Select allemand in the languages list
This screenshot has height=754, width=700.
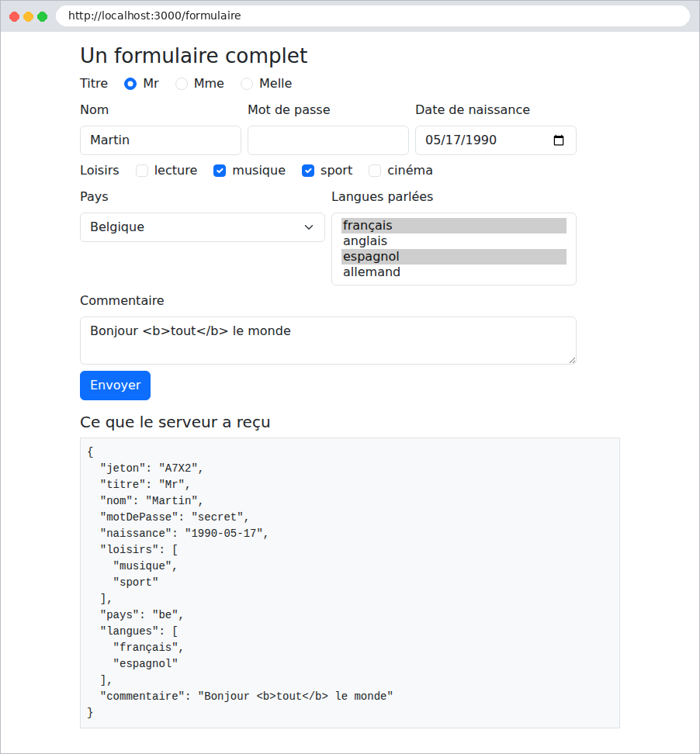point(454,272)
